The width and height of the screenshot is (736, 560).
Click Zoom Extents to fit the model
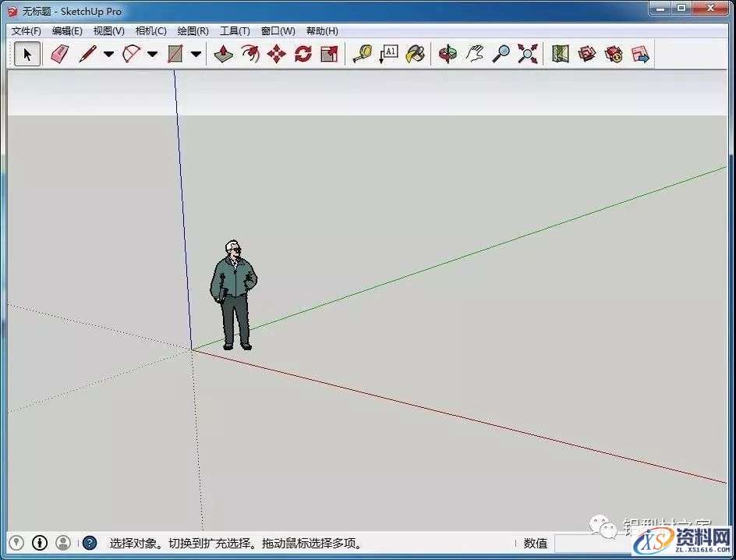[527, 54]
